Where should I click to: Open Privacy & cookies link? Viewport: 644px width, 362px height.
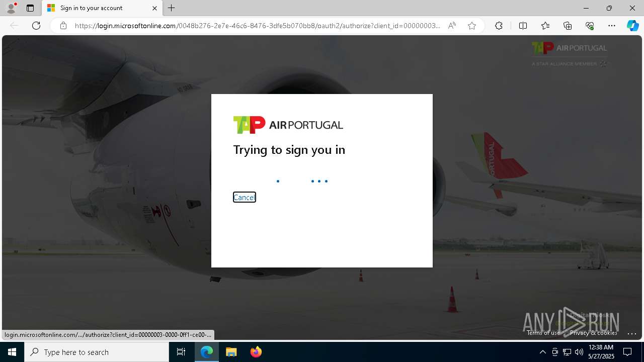tap(594, 333)
